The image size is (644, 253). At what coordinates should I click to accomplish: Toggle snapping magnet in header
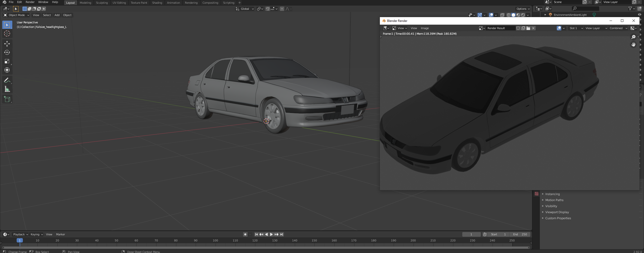268,9
